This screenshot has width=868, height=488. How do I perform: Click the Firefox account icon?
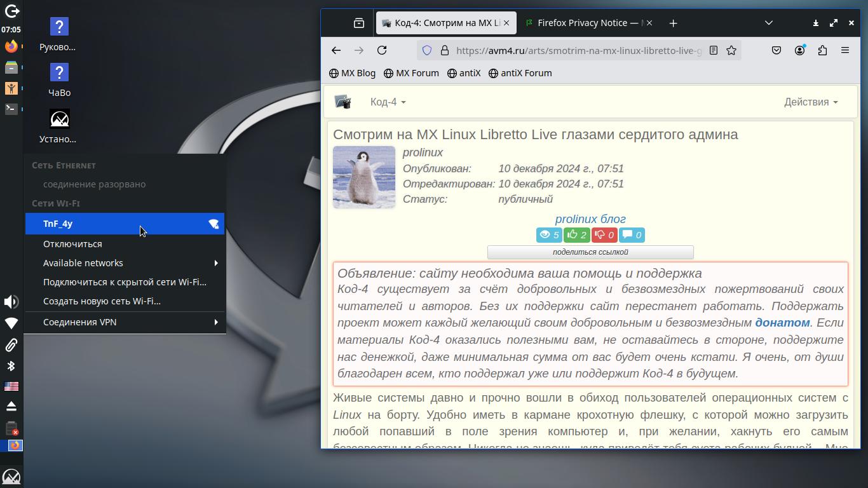click(799, 50)
